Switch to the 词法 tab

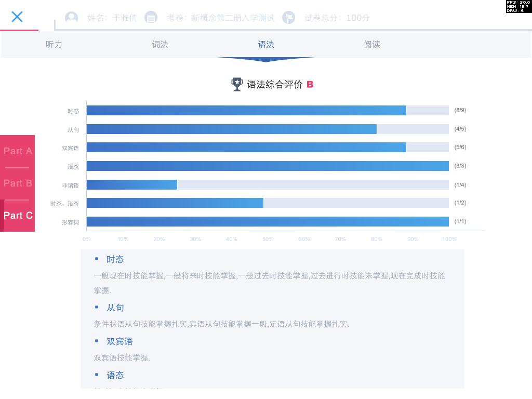point(160,45)
